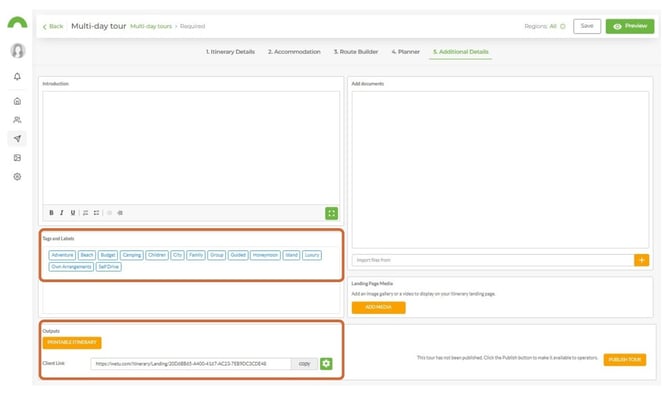Toggle the Group tag
The image size is (670, 394).
pos(217,255)
